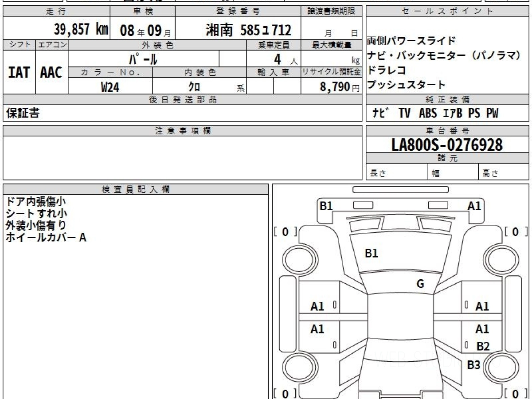Image resolution: width=532 pixels, height=399 pixels.
Task: Click the B1 mark on the hood
Action: tap(371, 253)
